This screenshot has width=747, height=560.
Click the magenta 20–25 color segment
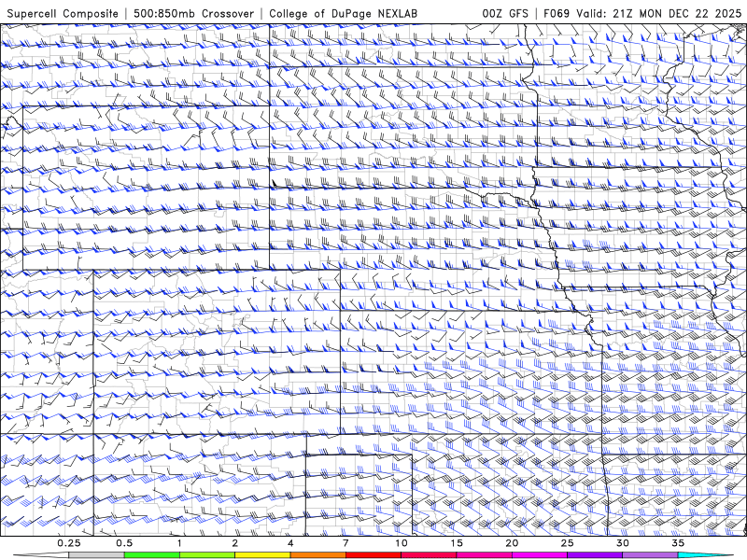[x=540, y=555]
